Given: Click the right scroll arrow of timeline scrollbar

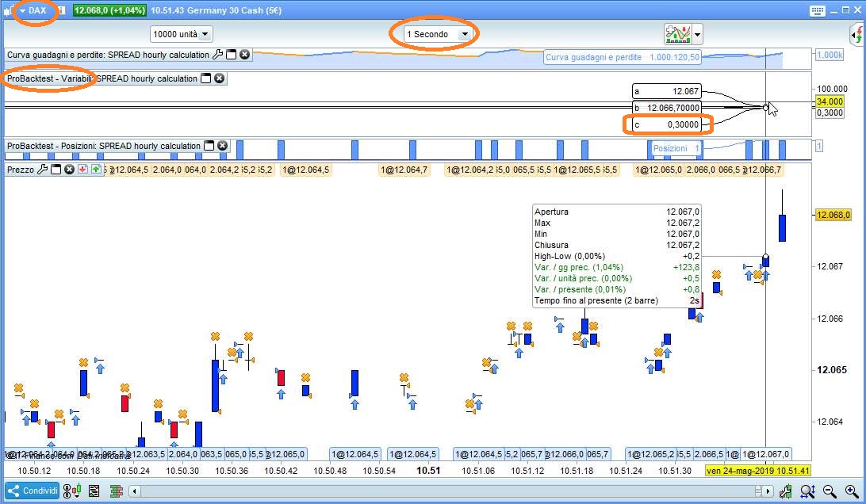Looking at the screenshot, I should point(768,491).
